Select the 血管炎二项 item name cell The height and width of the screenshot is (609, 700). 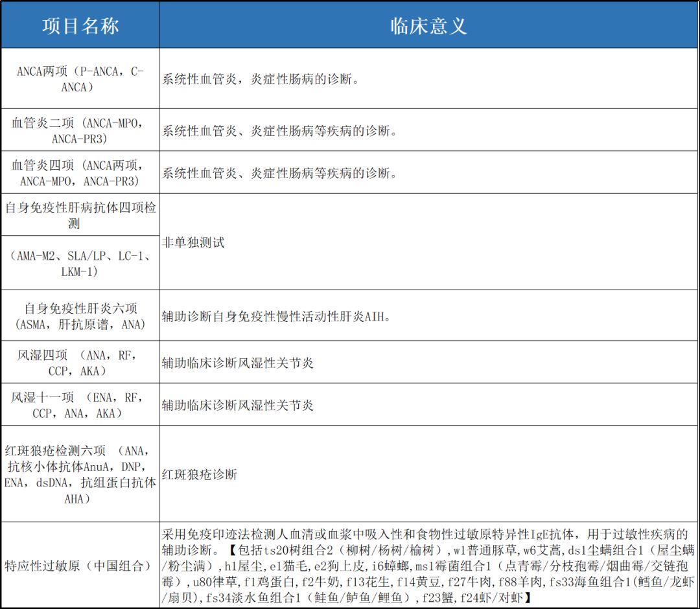[x=80, y=130]
